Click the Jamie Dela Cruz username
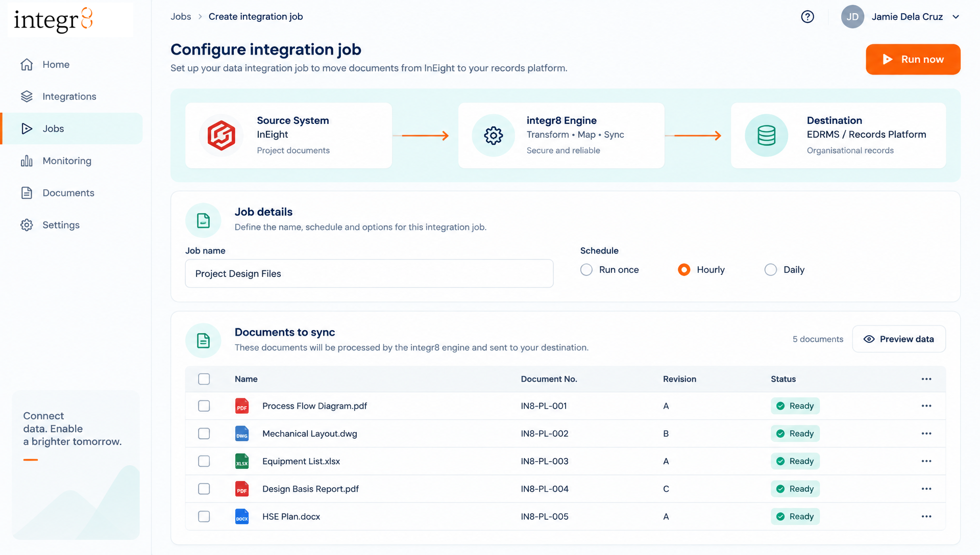980x555 pixels. click(x=907, y=17)
